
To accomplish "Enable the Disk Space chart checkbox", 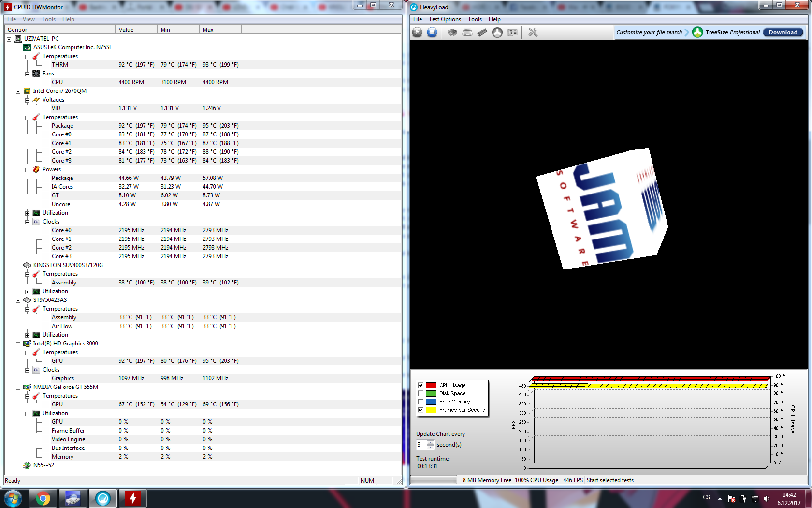I will [420, 394].
